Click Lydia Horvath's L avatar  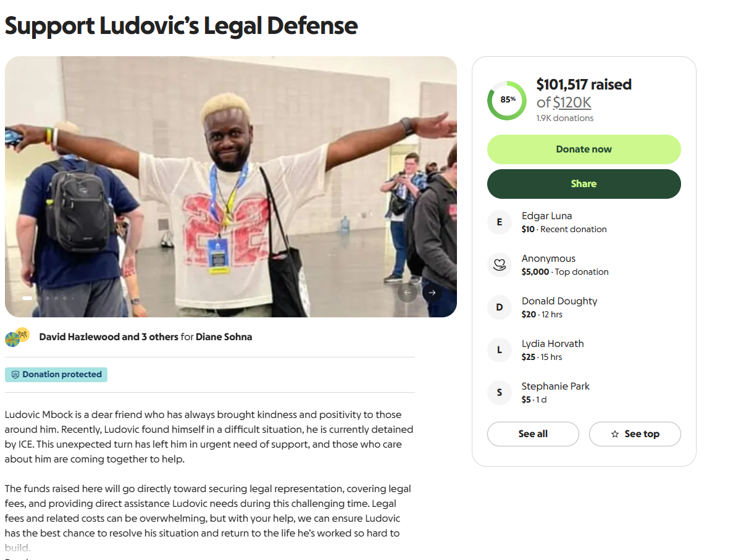500,350
